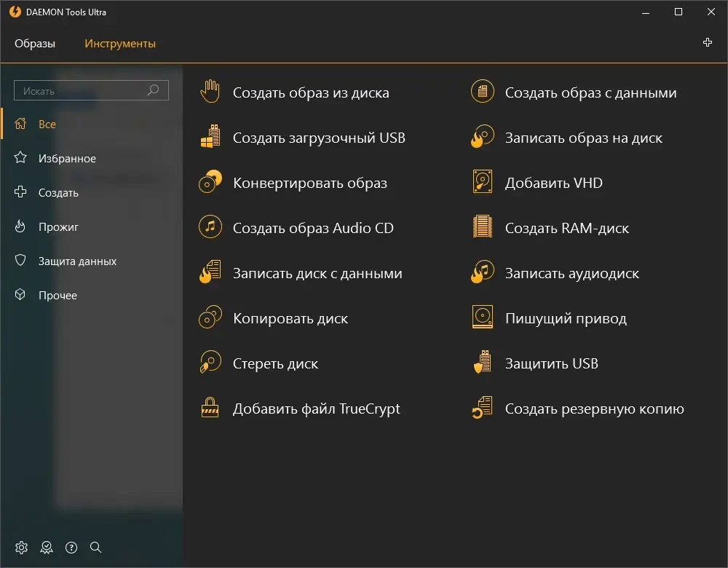Screen dimensions: 728x568
Task: Click the 'Создать загрузочный USB' icon
Action: point(210,138)
